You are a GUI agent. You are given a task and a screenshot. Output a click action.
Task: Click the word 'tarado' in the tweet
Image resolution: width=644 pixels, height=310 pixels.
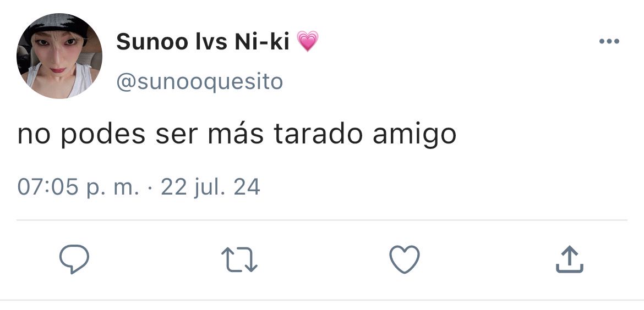tap(318, 134)
